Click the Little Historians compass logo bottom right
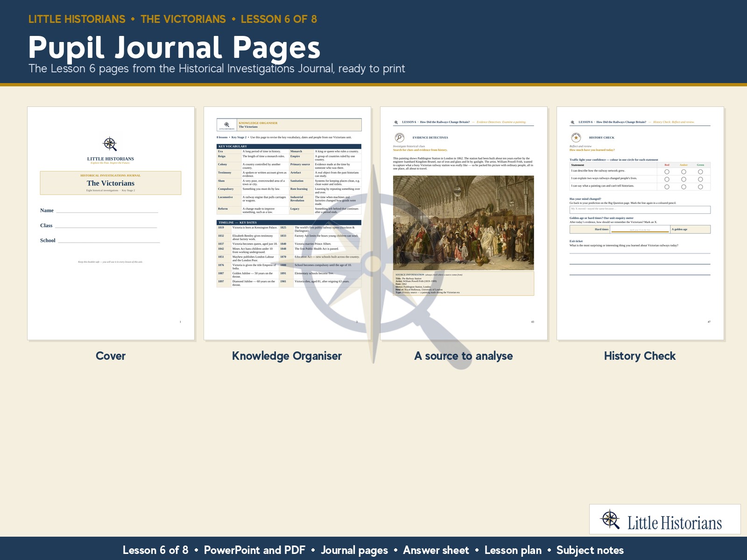 click(610, 519)
